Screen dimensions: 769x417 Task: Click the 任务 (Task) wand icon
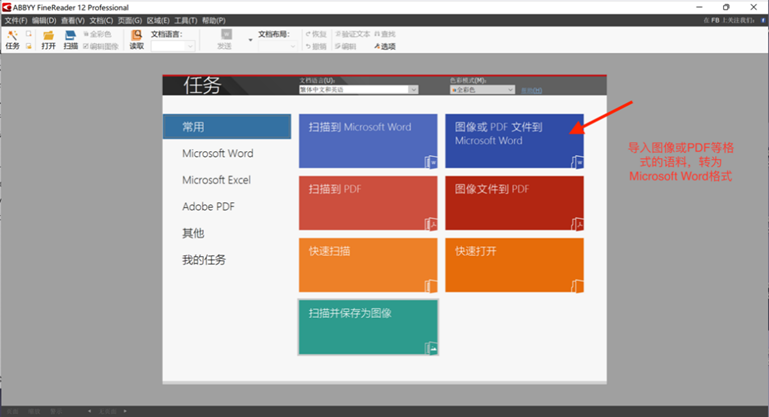pyautogui.click(x=12, y=35)
